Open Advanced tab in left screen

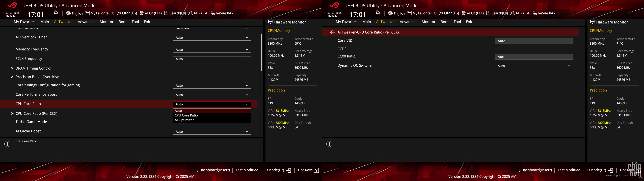(86, 22)
